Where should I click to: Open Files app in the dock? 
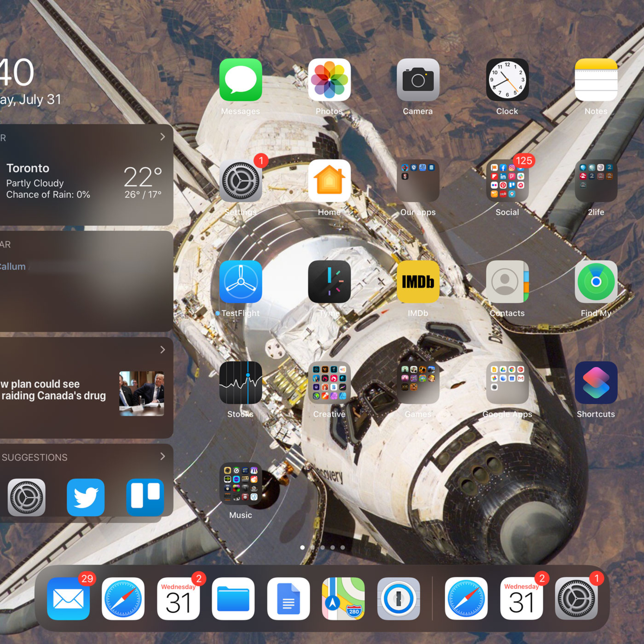[x=233, y=599]
